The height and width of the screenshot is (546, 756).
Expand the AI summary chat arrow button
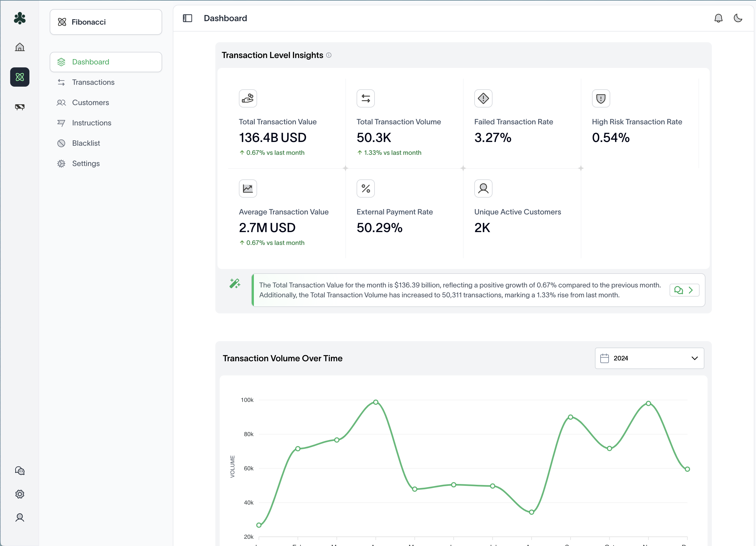684,290
